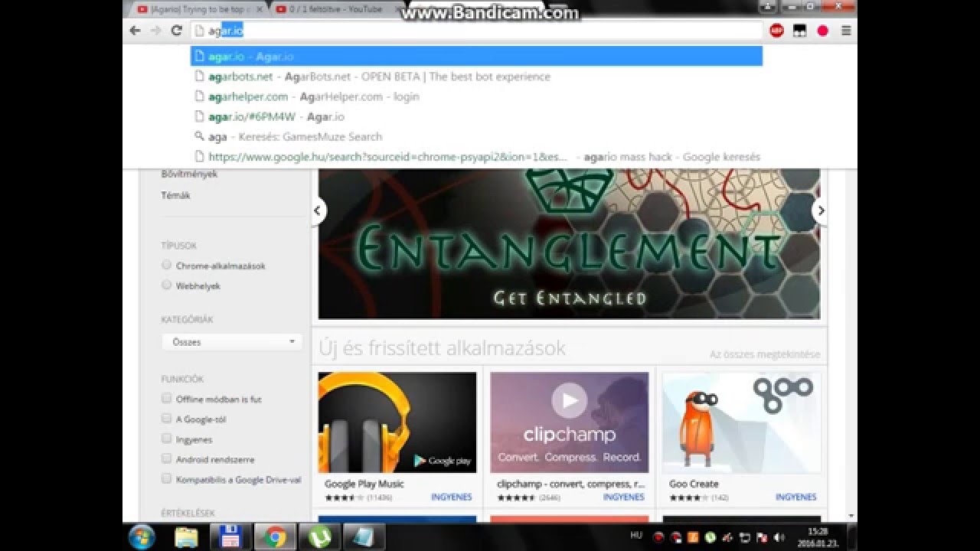The height and width of the screenshot is (551, 980).
Task: Check the Ingyenes checkbox
Action: tap(166, 439)
